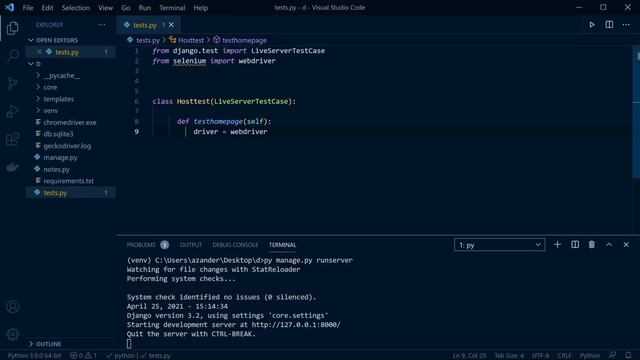Viewport: 640px width, 360px height.
Task: Open the Run menu
Action: click(144, 8)
